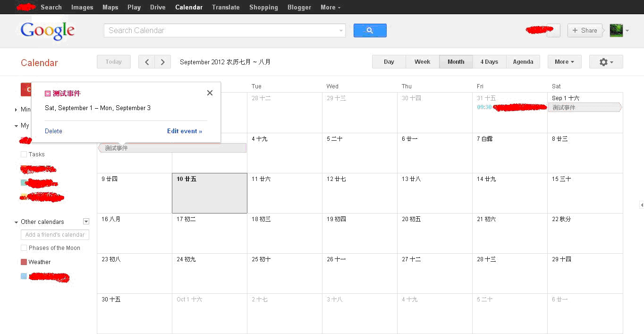The height and width of the screenshot is (334, 644).
Task: Go to previous month arrow
Action: click(x=146, y=62)
